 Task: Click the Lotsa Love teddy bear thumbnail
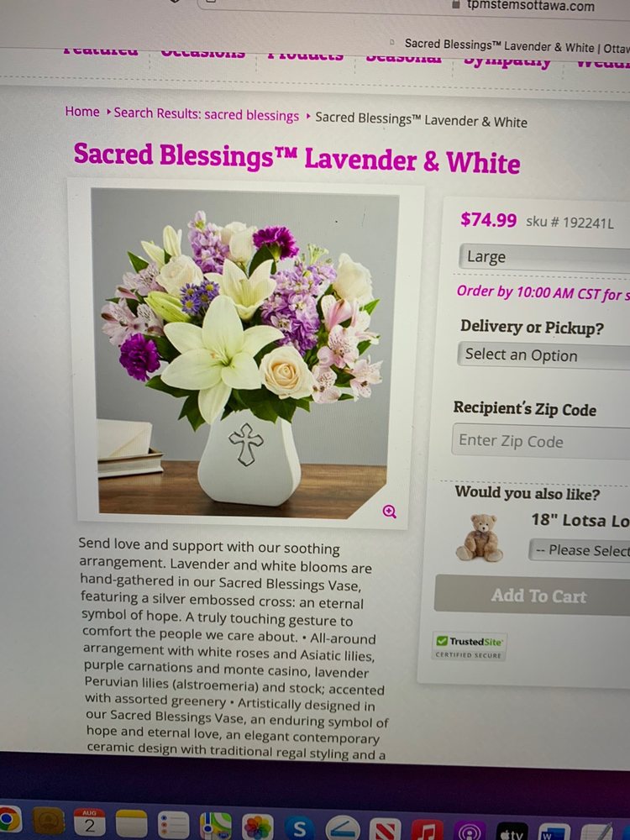[x=479, y=538]
